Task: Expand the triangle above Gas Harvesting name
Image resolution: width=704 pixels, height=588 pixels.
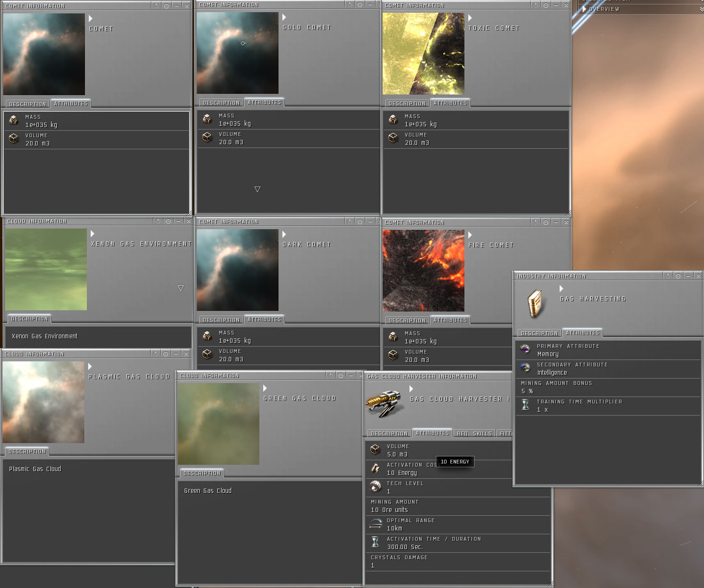Action: 562,288
